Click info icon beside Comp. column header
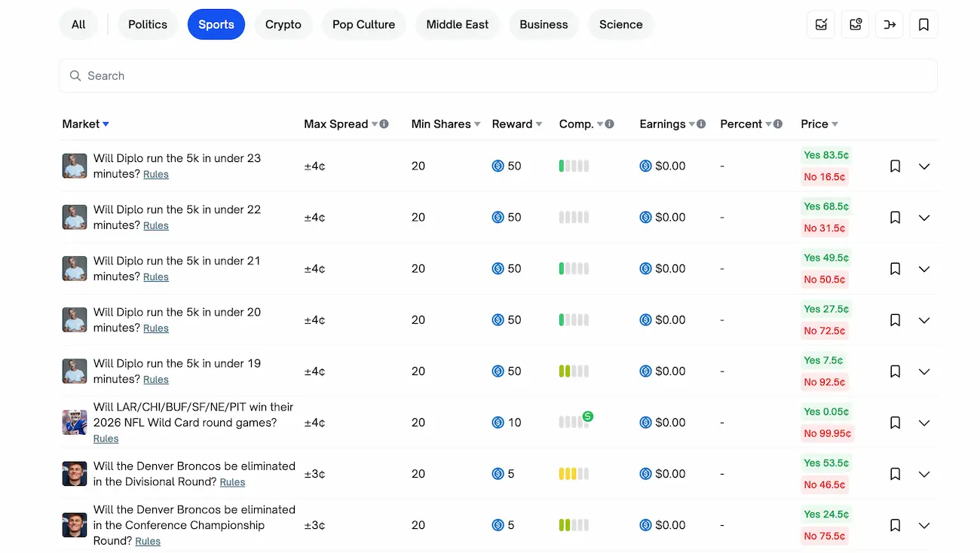This screenshot has width=980, height=553. [x=610, y=124]
